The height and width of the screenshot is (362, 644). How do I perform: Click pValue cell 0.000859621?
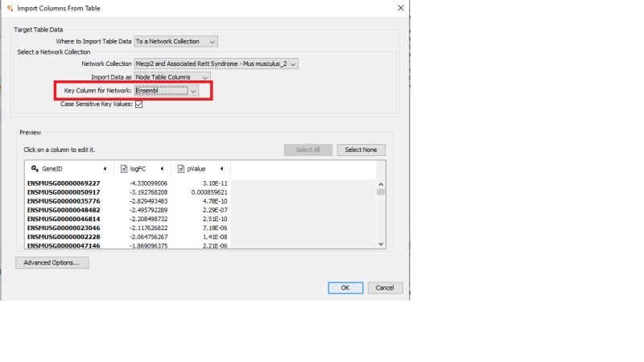point(209,192)
